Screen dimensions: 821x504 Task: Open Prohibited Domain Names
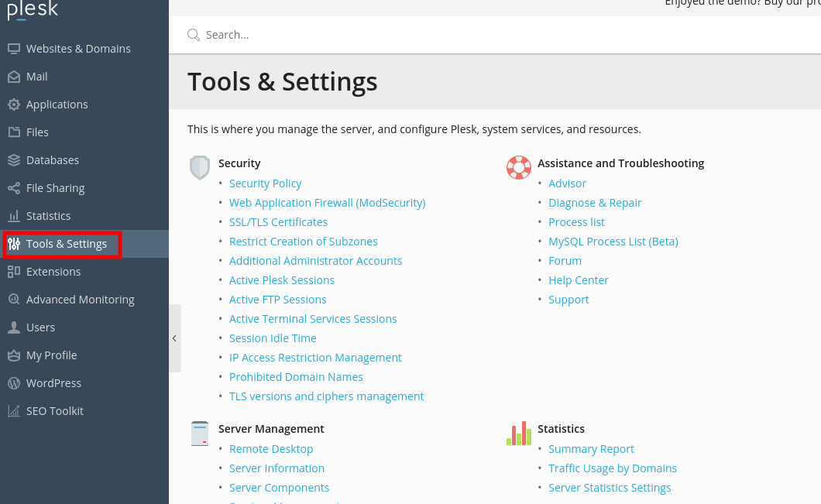[x=296, y=377]
